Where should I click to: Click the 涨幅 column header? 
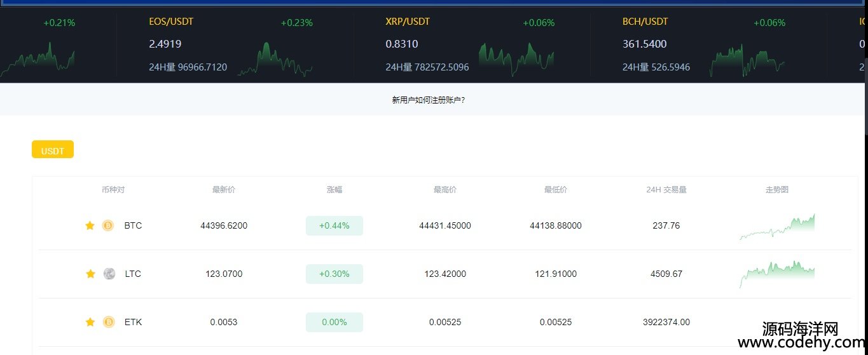334,189
